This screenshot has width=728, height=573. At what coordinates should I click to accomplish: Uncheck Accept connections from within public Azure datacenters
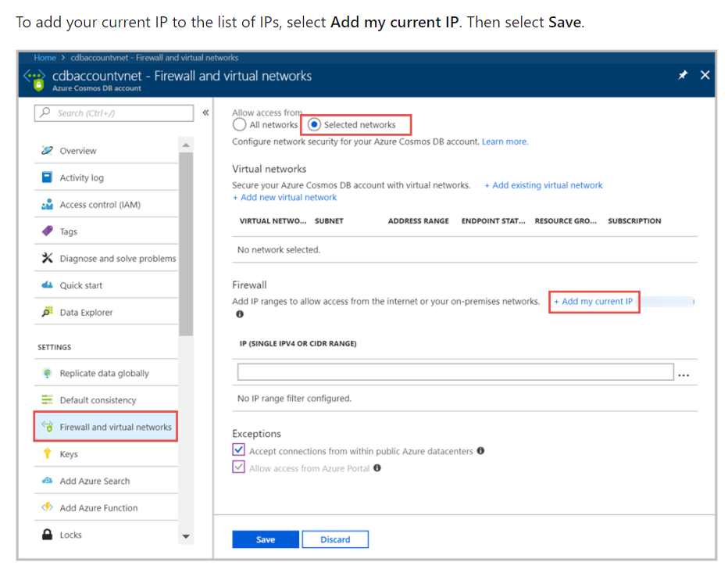[x=237, y=449]
